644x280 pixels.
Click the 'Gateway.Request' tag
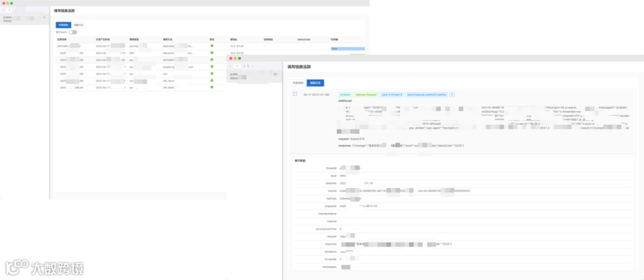(x=366, y=94)
